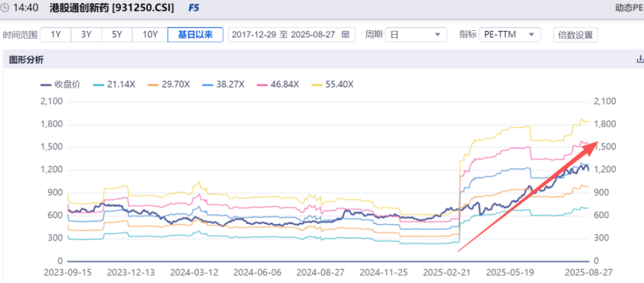Toggle the 46.84X legend series

click(278, 85)
